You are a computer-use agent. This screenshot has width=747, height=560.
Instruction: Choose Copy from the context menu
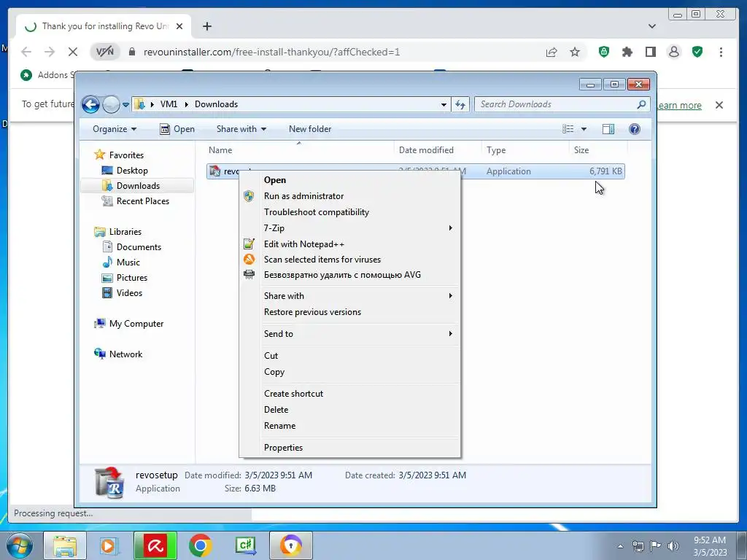(x=350, y=372)
